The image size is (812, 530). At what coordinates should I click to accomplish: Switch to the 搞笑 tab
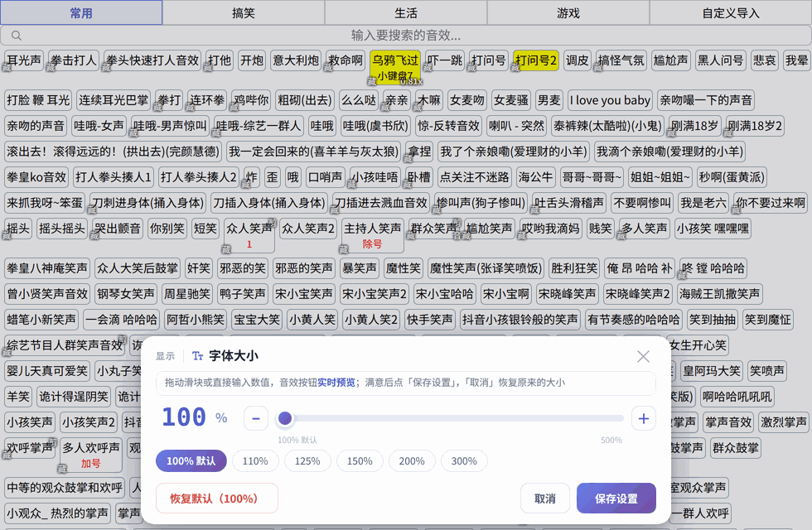pyautogui.click(x=244, y=13)
